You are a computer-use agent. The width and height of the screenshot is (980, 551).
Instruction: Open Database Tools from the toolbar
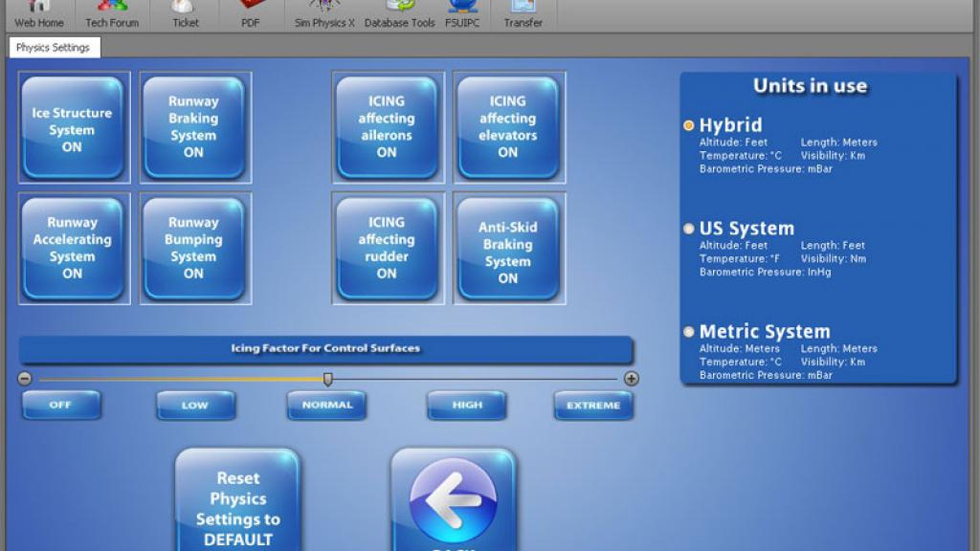coord(399,13)
